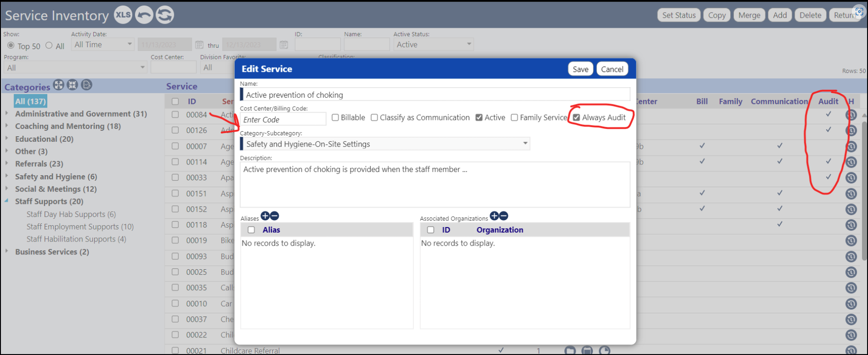
Task: Export the service inventory with the XLS icon
Action: click(x=123, y=15)
